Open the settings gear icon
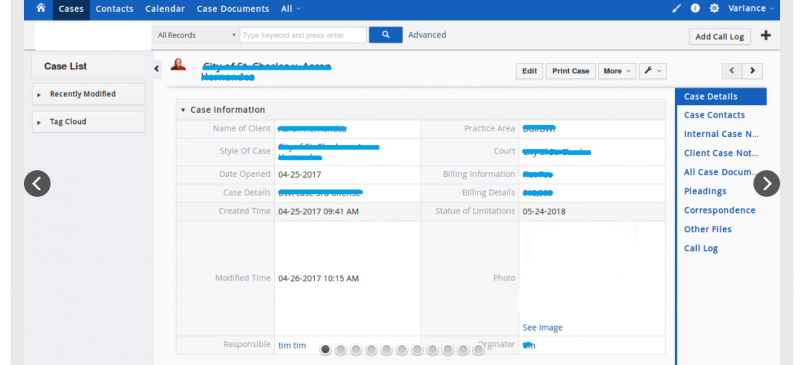 pos(714,8)
